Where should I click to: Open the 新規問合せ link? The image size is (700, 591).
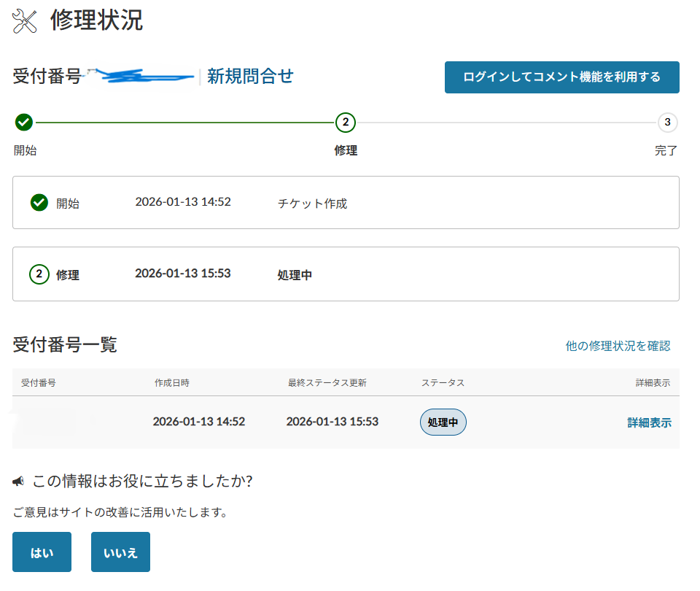250,76
